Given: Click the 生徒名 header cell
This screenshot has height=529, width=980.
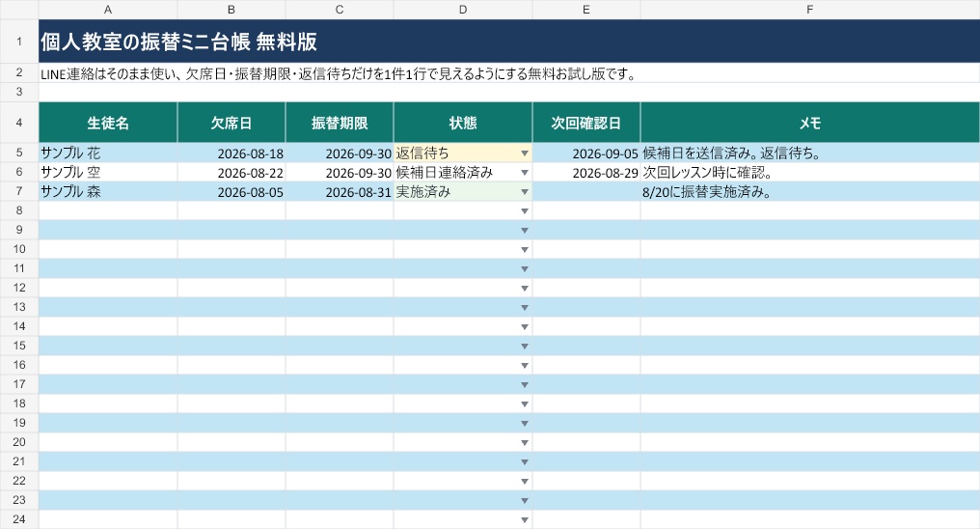Looking at the screenshot, I should [108, 123].
